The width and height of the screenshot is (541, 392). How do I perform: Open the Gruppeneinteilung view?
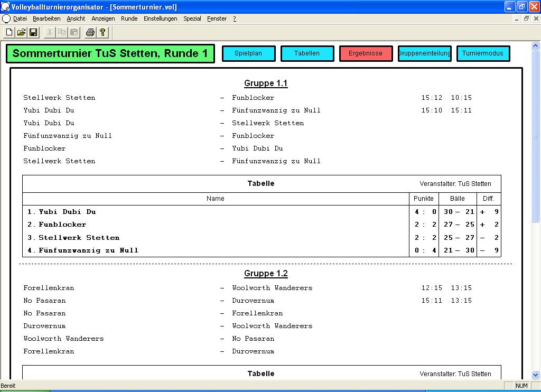(x=424, y=53)
